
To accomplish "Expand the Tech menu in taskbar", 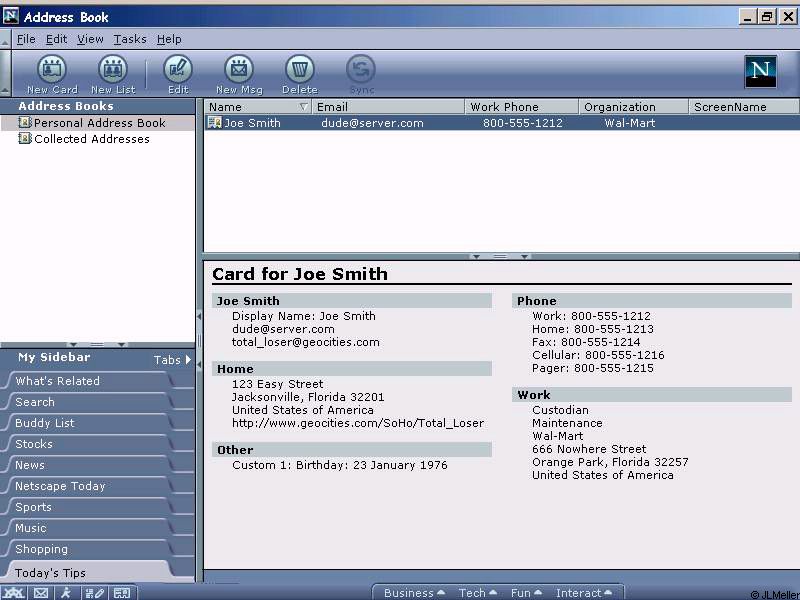I will point(478,593).
